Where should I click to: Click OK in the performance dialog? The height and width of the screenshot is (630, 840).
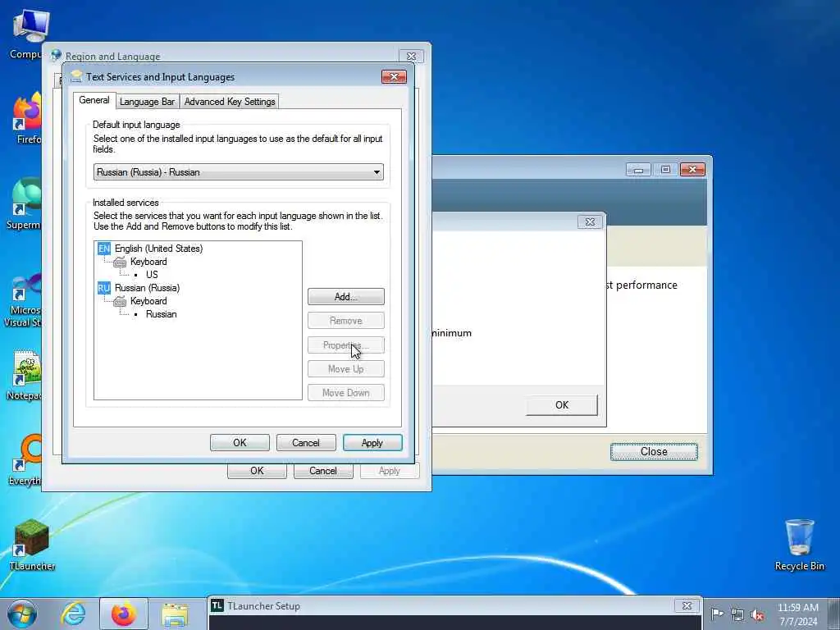tap(562, 405)
